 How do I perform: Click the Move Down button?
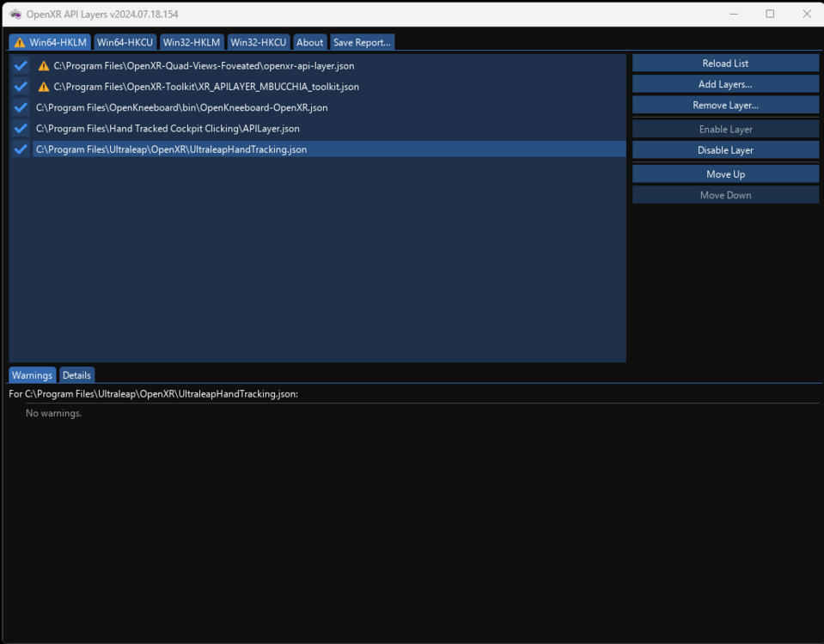pyautogui.click(x=725, y=196)
